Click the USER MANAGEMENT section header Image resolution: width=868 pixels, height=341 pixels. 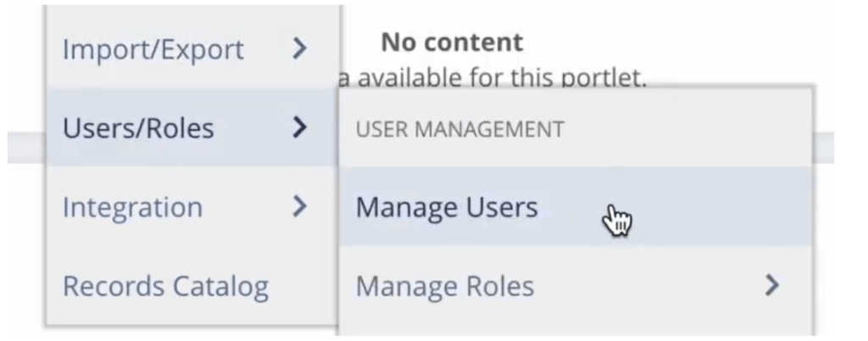pyautogui.click(x=459, y=130)
